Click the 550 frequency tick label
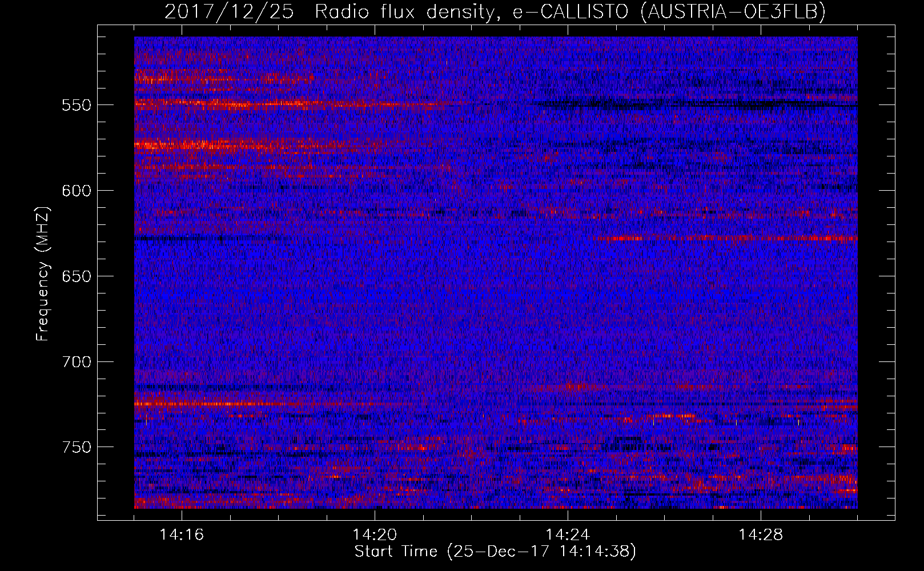 (x=77, y=106)
